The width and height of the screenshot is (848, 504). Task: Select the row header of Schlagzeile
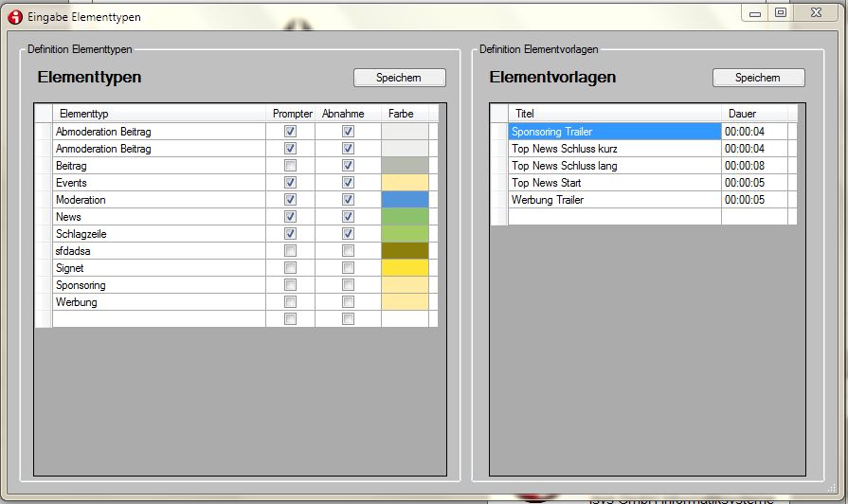point(43,234)
